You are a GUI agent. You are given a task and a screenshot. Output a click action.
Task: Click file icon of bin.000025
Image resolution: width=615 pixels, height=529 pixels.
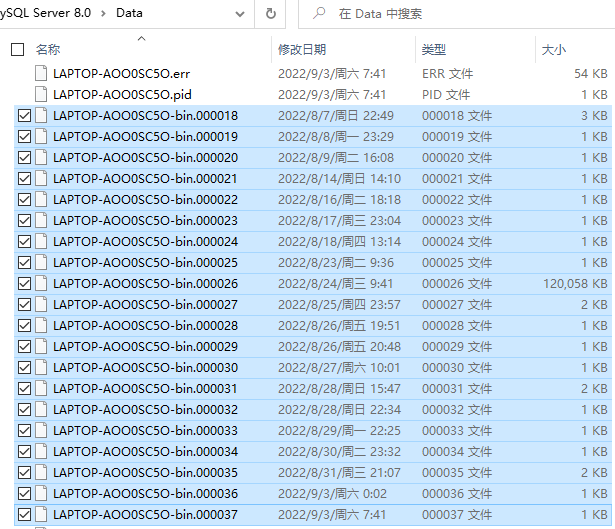41,262
